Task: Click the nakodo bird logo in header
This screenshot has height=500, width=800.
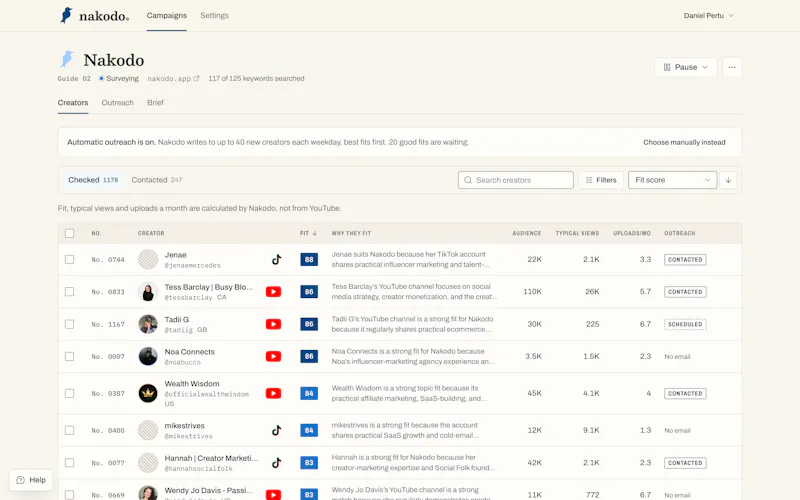Action: point(66,15)
